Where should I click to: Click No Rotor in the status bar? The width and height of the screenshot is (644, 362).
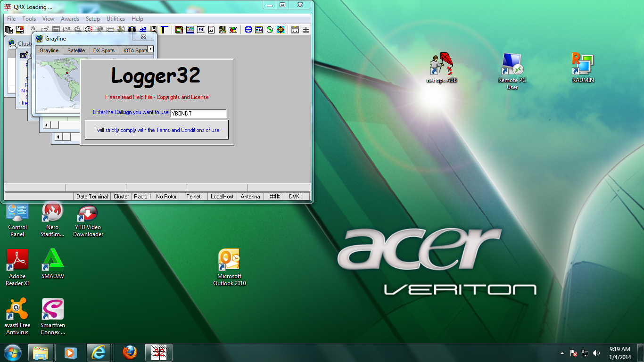(x=166, y=197)
